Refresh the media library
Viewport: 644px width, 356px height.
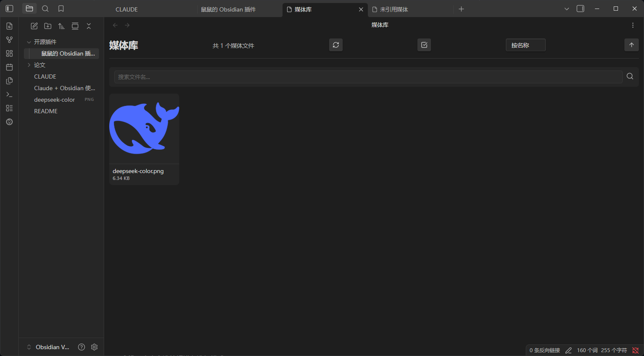(x=336, y=45)
